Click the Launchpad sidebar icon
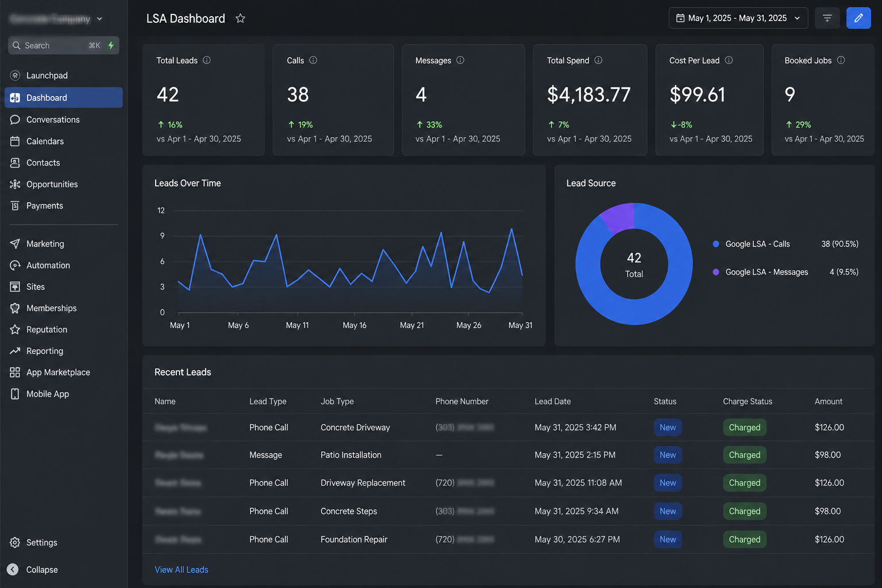Screen dimensions: 882x588 click(x=15, y=75)
